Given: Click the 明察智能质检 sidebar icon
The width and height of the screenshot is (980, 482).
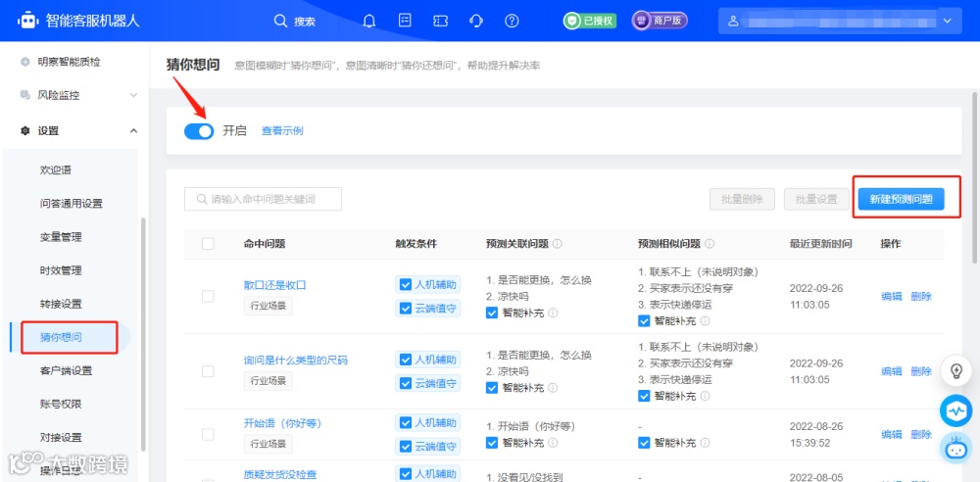Looking at the screenshot, I should pyautogui.click(x=25, y=62).
